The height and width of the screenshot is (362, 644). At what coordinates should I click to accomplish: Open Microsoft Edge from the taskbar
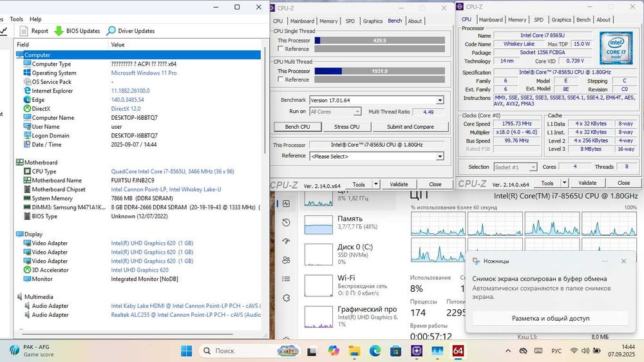click(375, 351)
